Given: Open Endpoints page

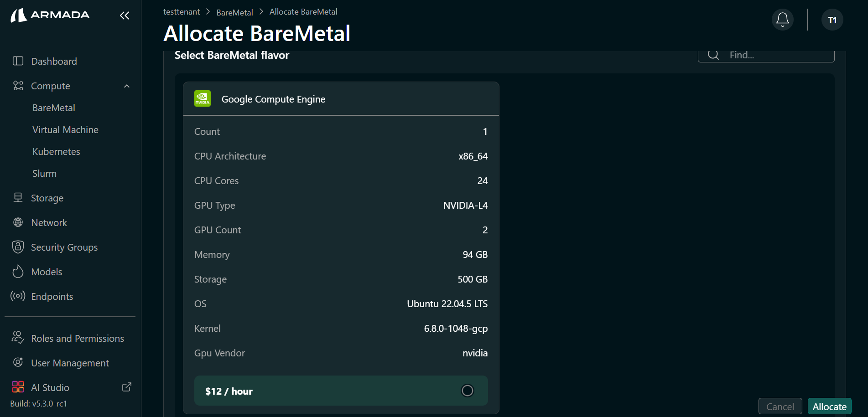Looking at the screenshot, I should point(52,296).
